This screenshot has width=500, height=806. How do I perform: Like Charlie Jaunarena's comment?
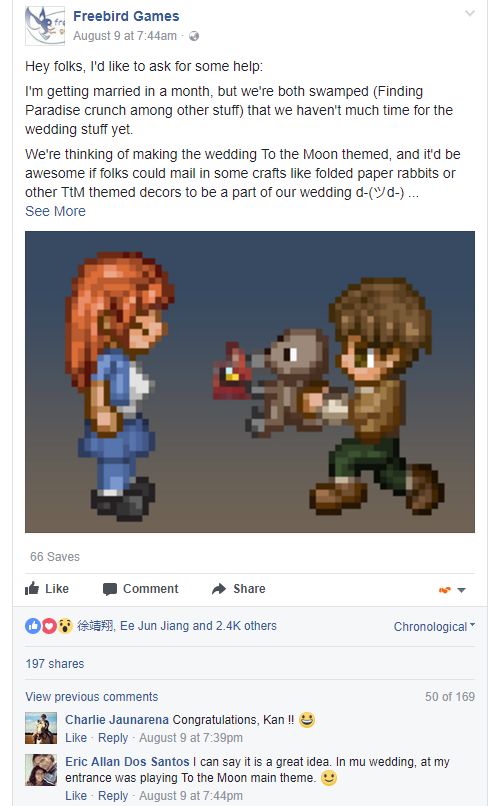pos(76,738)
